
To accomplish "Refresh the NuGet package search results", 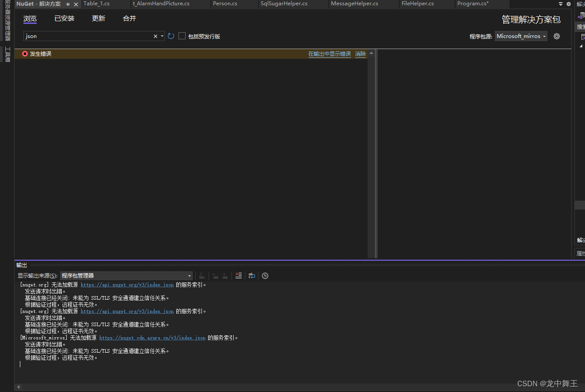I will coord(171,36).
